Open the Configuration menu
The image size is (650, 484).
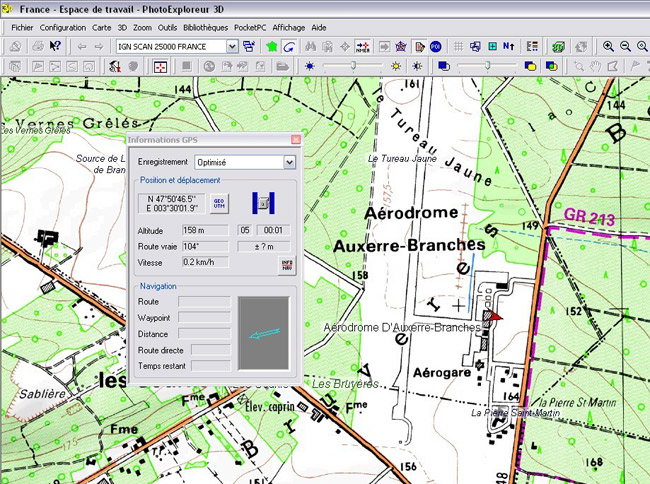(x=63, y=28)
